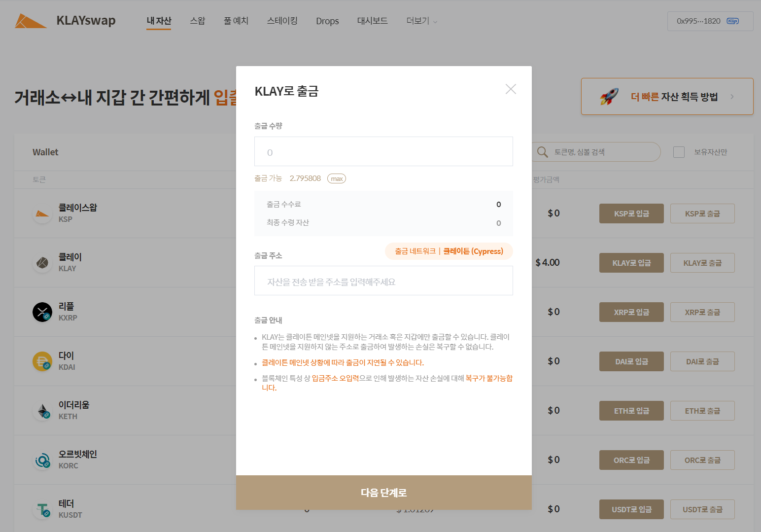This screenshot has height=532, width=761.
Task: Click the ETH로 출금 button
Action: (x=702, y=411)
